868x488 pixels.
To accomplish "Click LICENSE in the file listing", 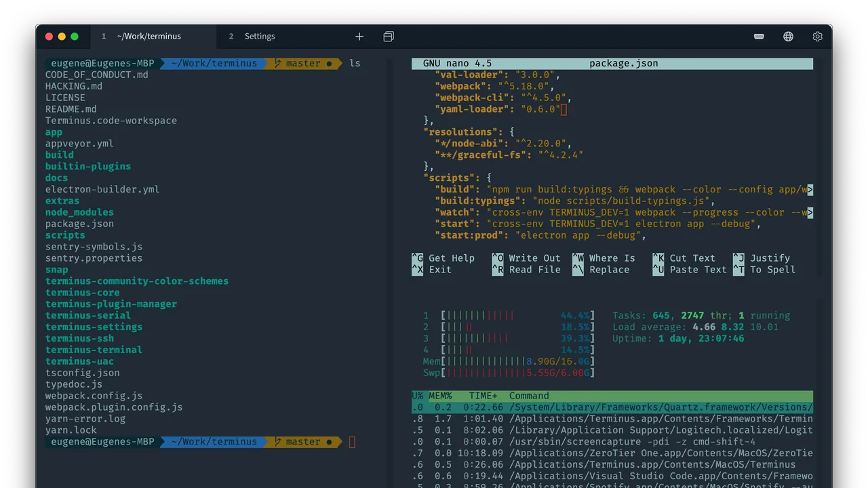I will tap(65, 98).
